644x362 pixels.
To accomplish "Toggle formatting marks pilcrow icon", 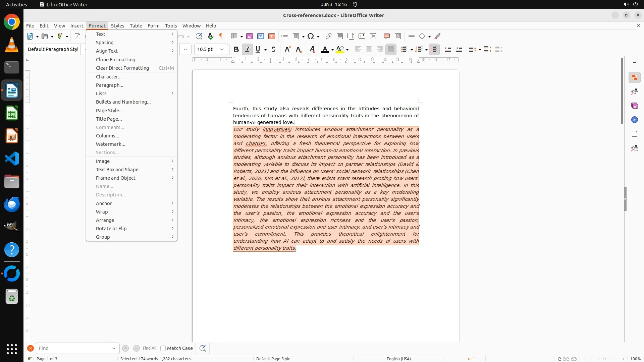I will pyautogui.click(x=221, y=36).
